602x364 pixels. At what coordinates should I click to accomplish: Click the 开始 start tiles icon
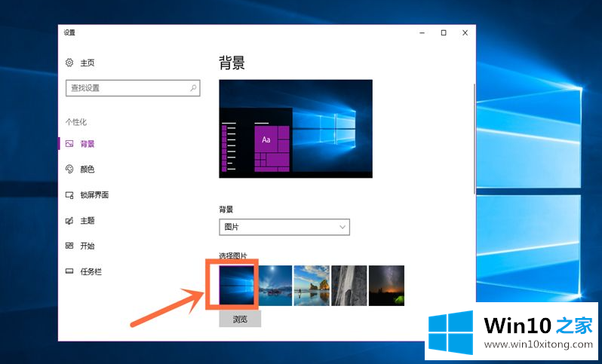pyautogui.click(x=69, y=246)
